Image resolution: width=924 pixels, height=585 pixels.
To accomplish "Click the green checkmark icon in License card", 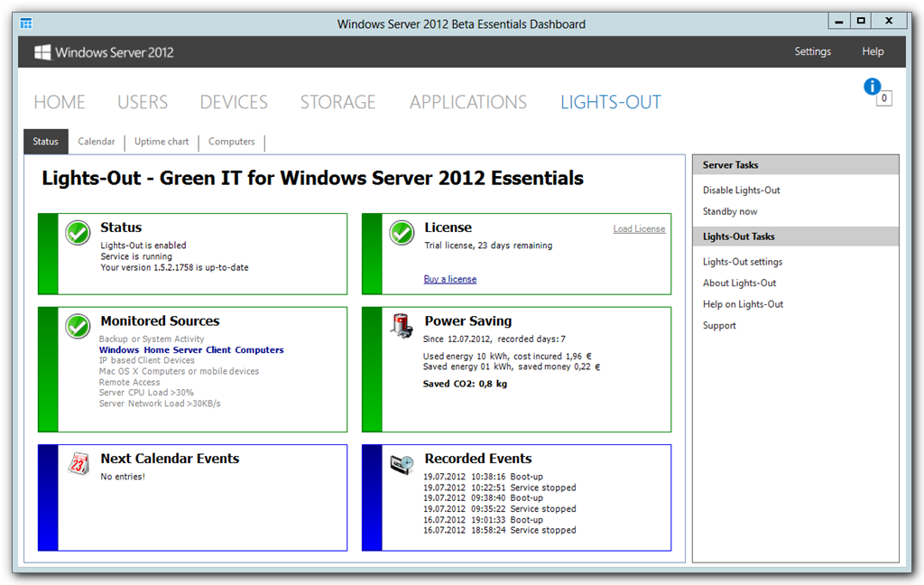I will point(402,233).
